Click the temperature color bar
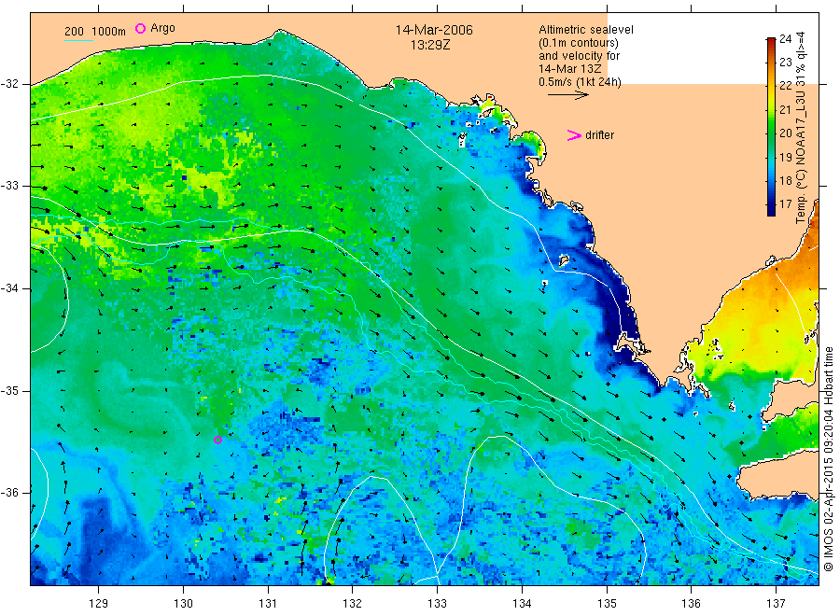The height and width of the screenshot is (616, 840). [x=771, y=127]
